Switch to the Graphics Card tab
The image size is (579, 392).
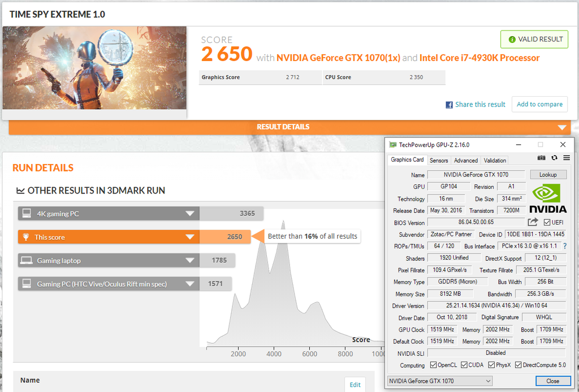407,160
